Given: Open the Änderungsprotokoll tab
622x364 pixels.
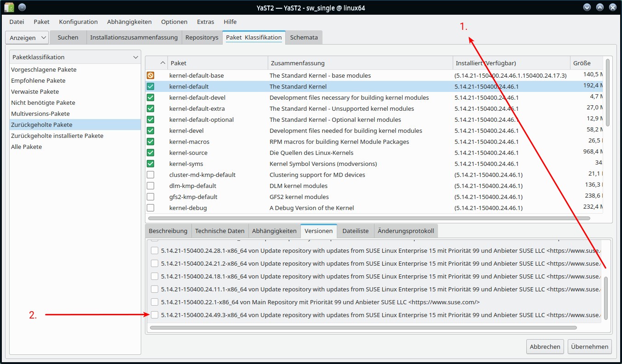Looking at the screenshot, I should pos(406,231).
